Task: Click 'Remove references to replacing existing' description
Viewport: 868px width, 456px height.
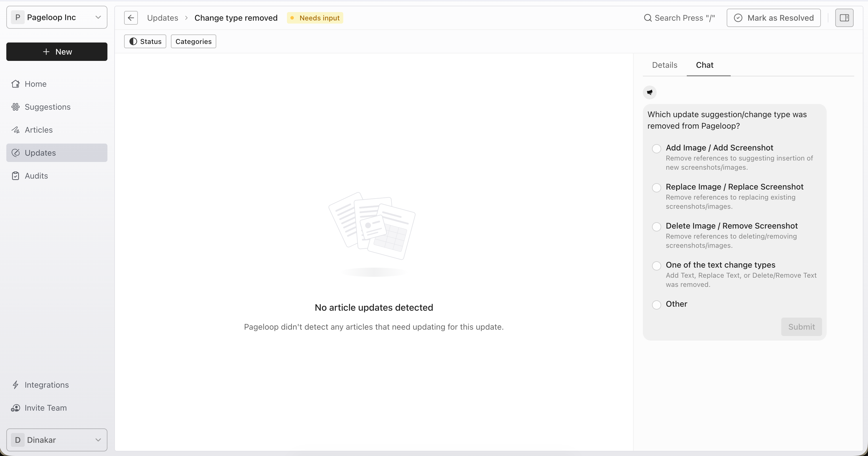Action: click(730, 202)
